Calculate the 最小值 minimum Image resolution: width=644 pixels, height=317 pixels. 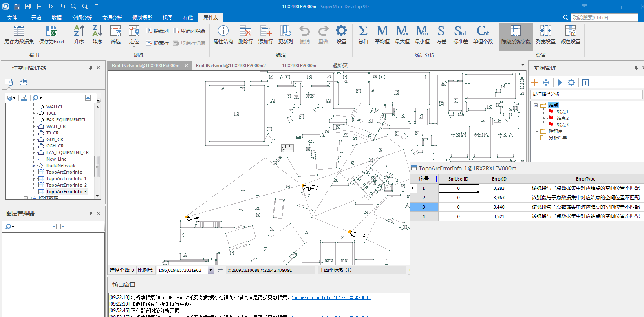pos(422,35)
